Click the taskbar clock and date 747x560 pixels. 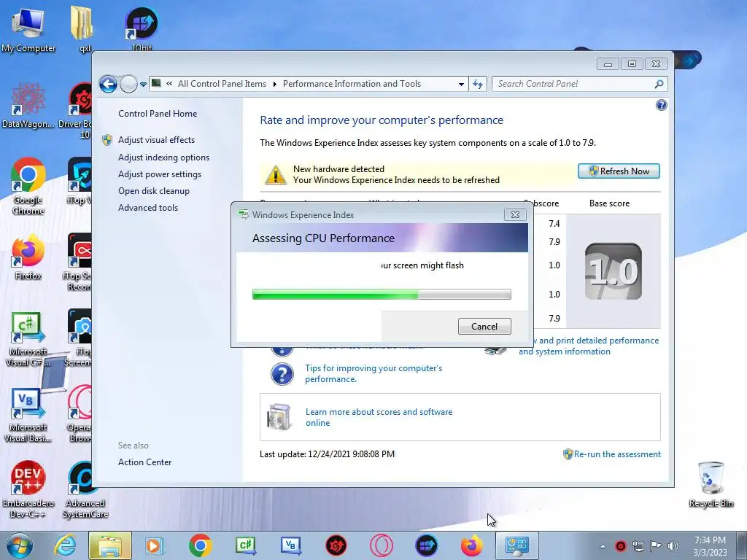tap(711, 546)
